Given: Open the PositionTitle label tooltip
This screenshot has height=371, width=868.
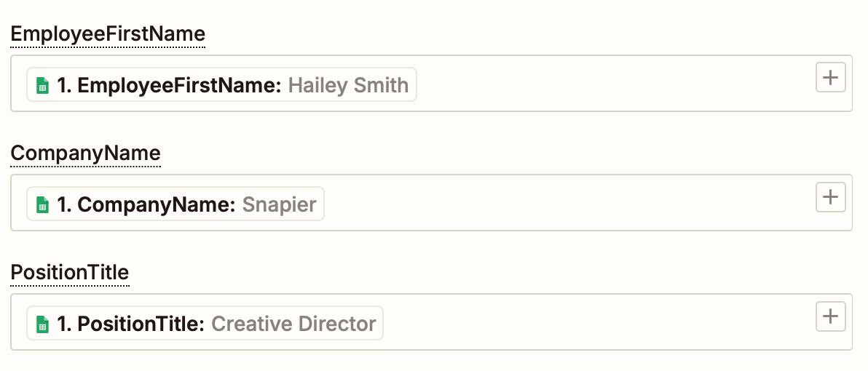Looking at the screenshot, I should click(x=70, y=273).
